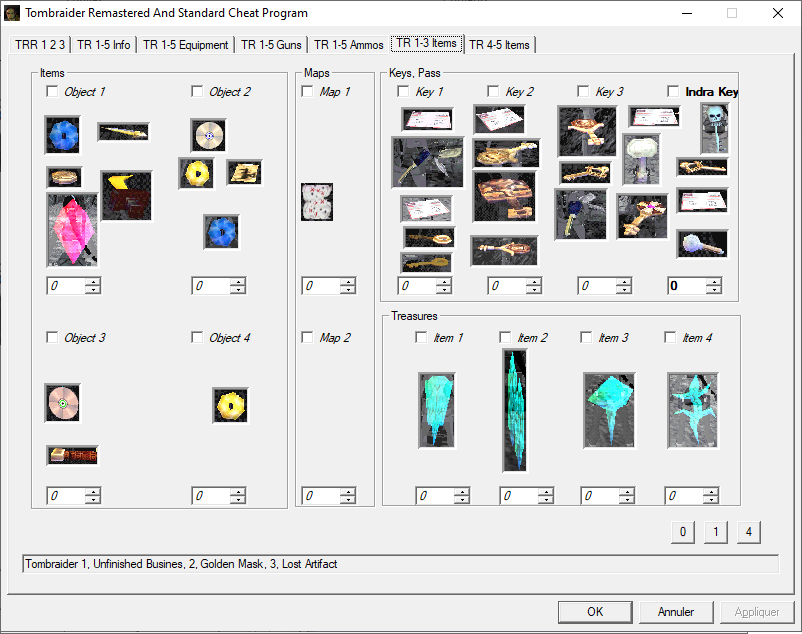Click the pass card image under Key 1 checkbox
The width and height of the screenshot is (802, 634).
tap(428, 120)
